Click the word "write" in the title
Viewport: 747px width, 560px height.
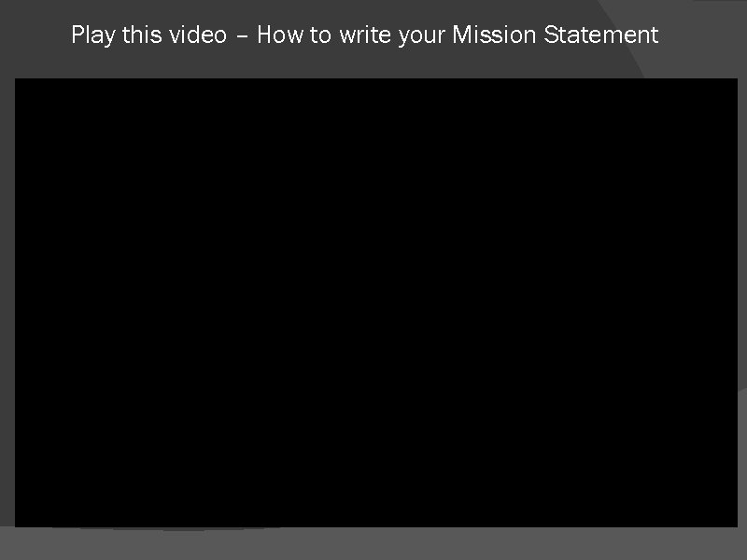point(365,35)
